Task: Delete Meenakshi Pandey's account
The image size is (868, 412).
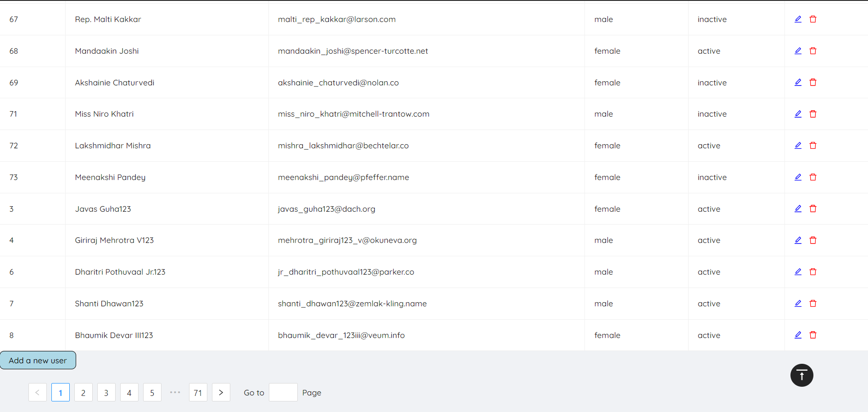Action: tap(813, 177)
